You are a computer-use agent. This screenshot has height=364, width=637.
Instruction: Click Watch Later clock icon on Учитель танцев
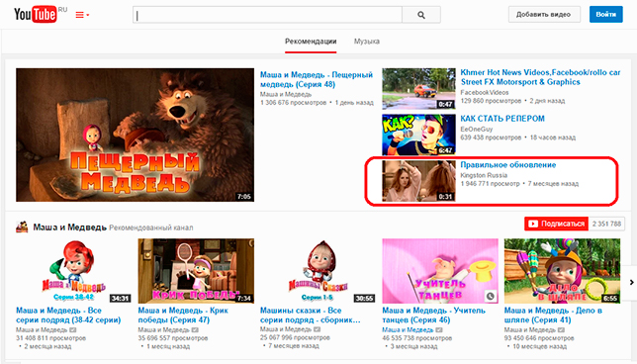click(x=491, y=297)
